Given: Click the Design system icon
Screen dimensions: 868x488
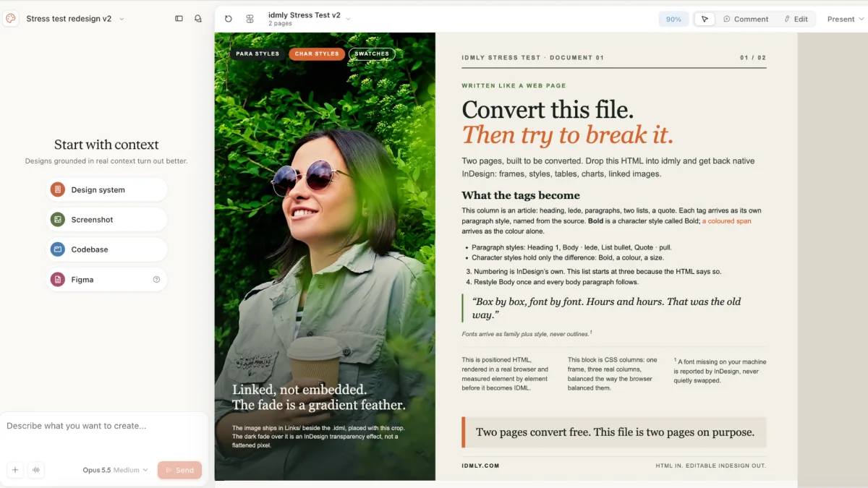Looking at the screenshot, I should (58, 189).
